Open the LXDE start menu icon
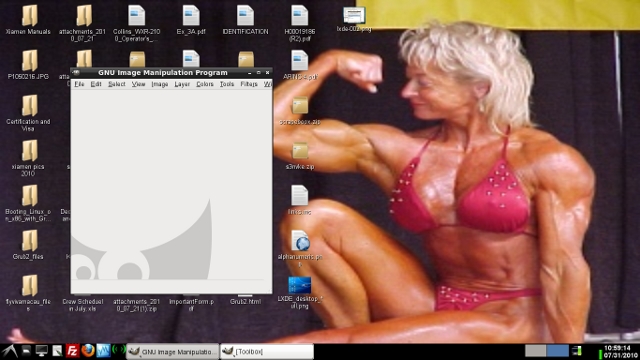Viewport: 640px width, 360px height. (10, 351)
